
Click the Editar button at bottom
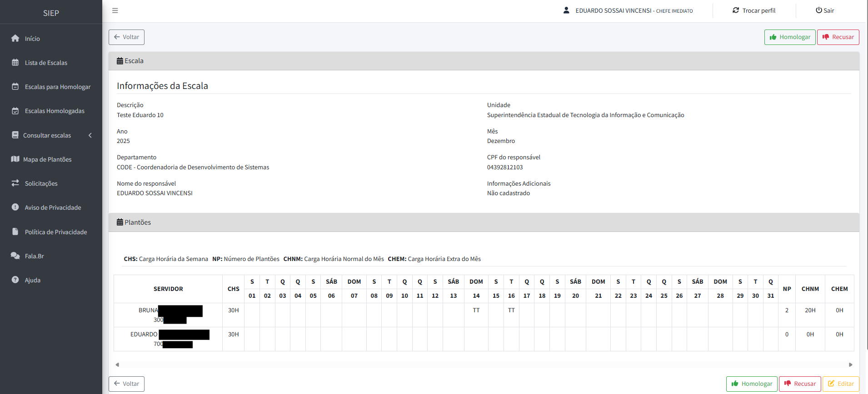841,384
